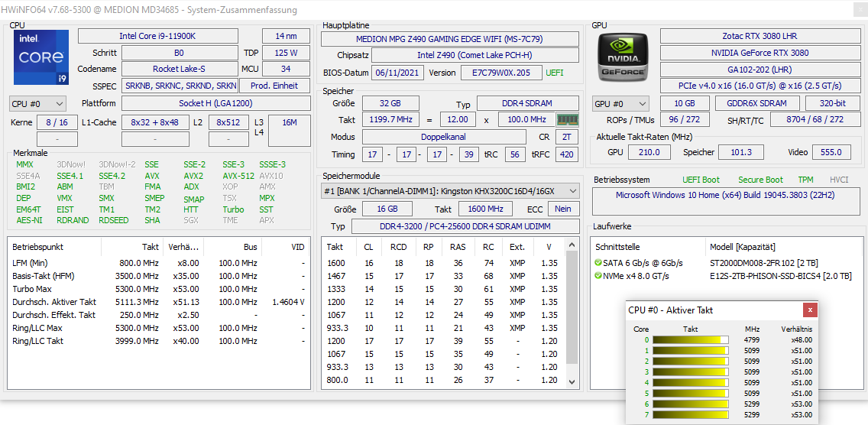Click the GA102-202 (LHR) field

[759, 70]
